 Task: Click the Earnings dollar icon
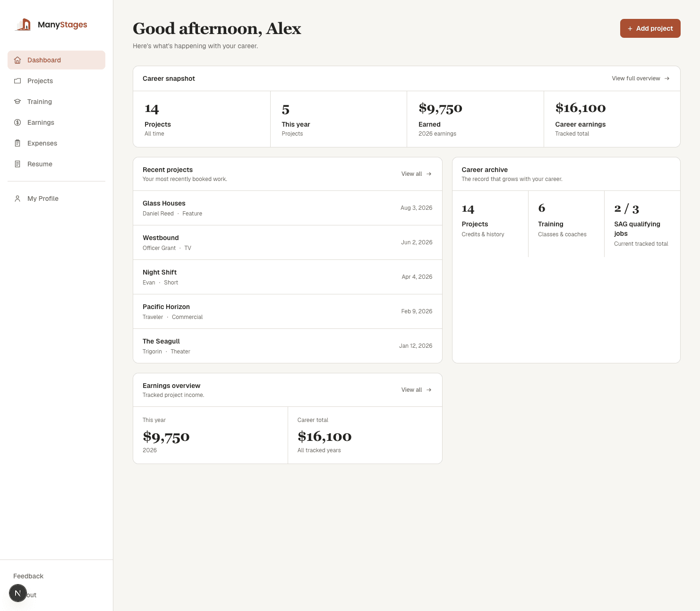[x=17, y=122]
